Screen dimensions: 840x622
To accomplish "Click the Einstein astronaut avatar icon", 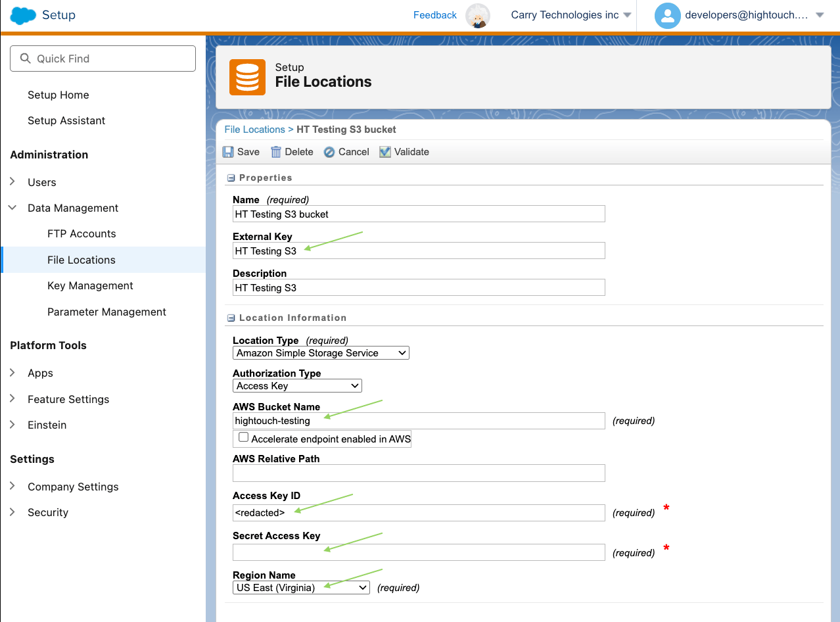I will [x=478, y=15].
